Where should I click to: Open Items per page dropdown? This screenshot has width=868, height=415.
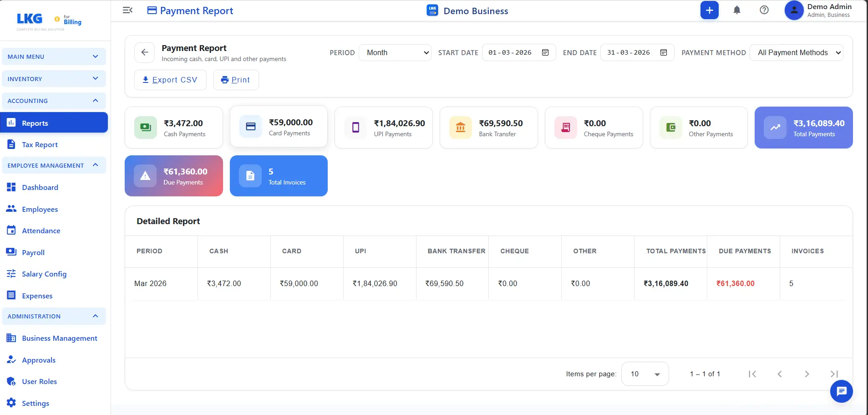645,374
